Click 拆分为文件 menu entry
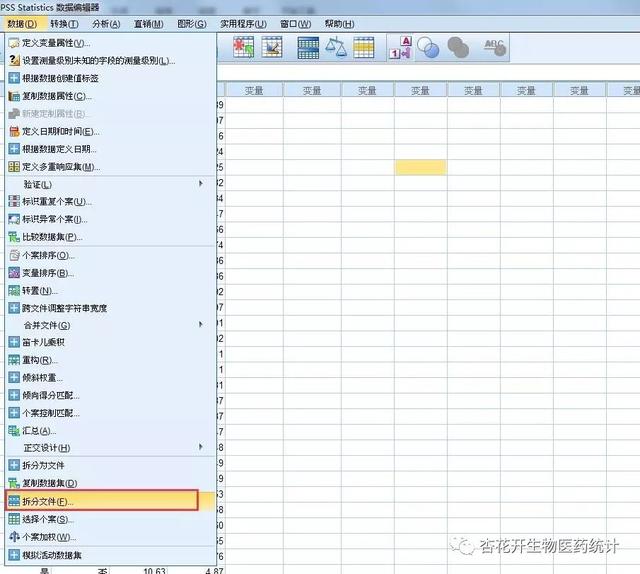This screenshot has height=574, width=640. coord(110,465)
